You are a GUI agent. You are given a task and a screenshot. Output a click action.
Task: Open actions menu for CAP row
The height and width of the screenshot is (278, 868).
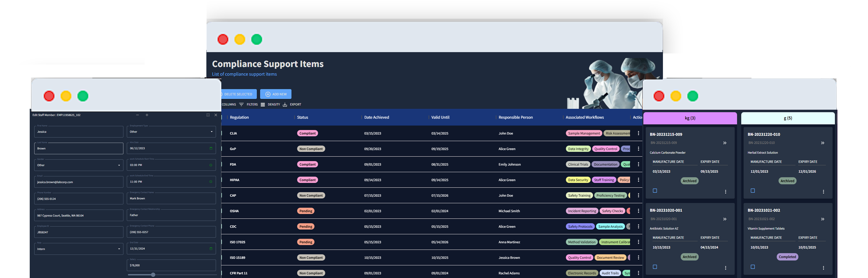pos(638,195)
